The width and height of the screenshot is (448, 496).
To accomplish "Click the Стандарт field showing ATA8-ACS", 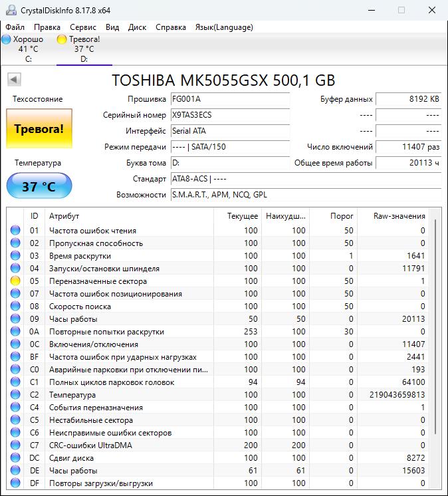I will (306, 179).
